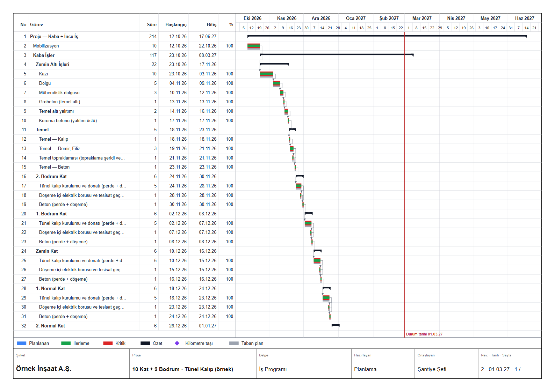The height and width of the screenshot is (392, 555).
Task: Select the Temel — Beton task
Action: point(124,167)
